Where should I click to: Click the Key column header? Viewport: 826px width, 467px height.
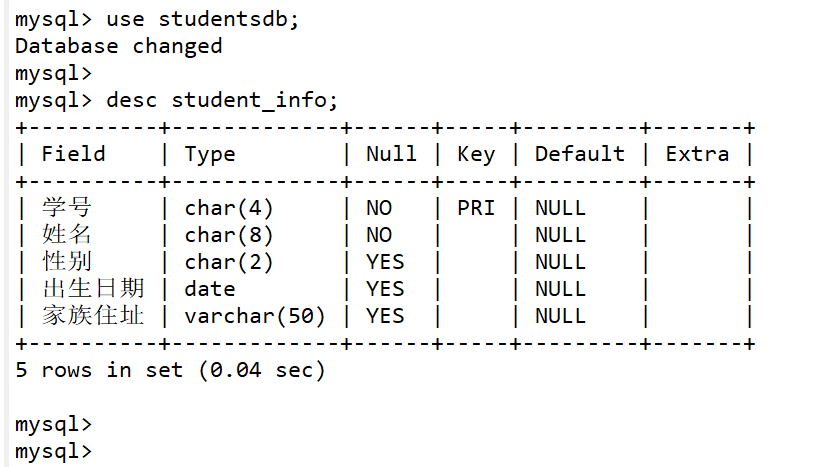tap(476, 154)
